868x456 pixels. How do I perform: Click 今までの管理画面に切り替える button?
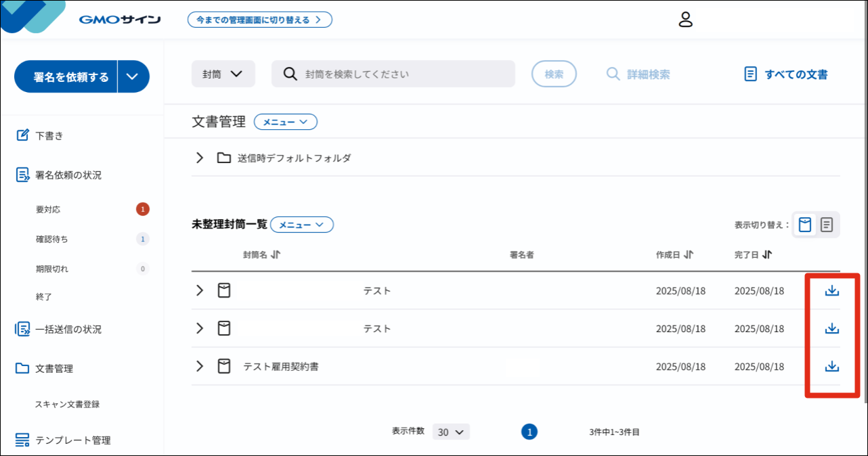259,20
